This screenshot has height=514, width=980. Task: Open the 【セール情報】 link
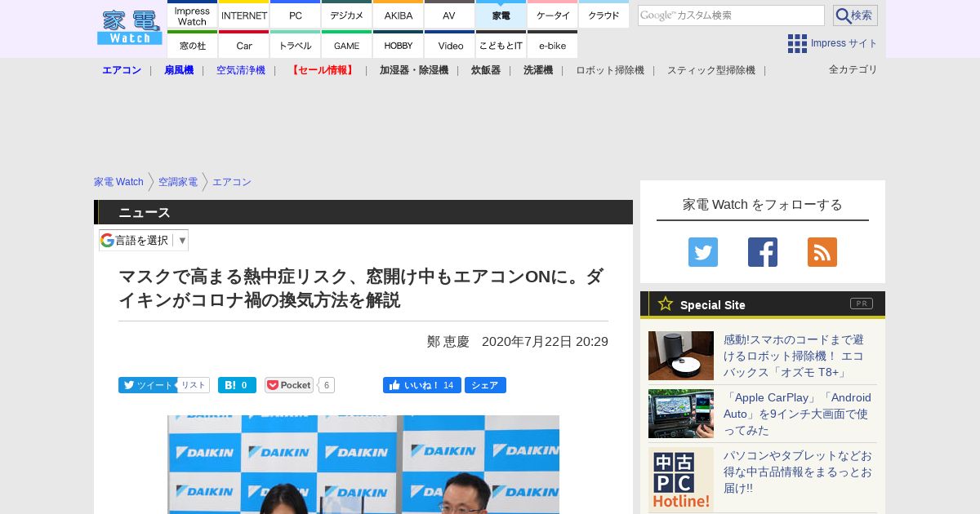(323, 70)
